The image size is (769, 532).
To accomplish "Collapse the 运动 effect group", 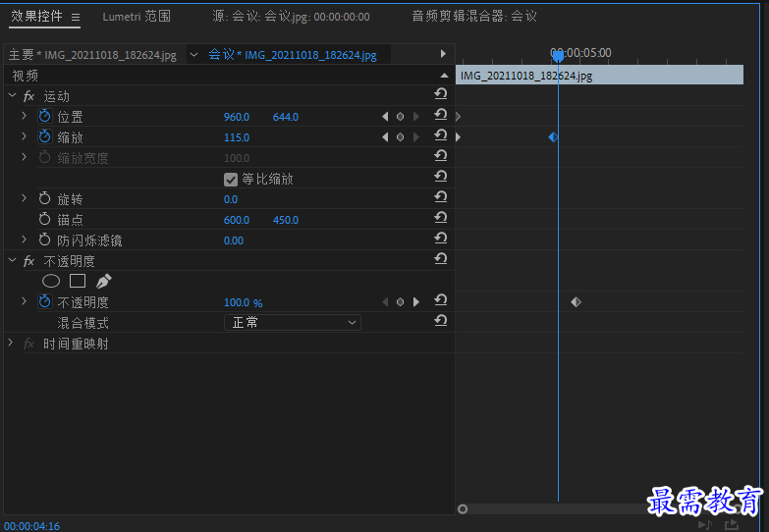I will (x=12, y=95).
